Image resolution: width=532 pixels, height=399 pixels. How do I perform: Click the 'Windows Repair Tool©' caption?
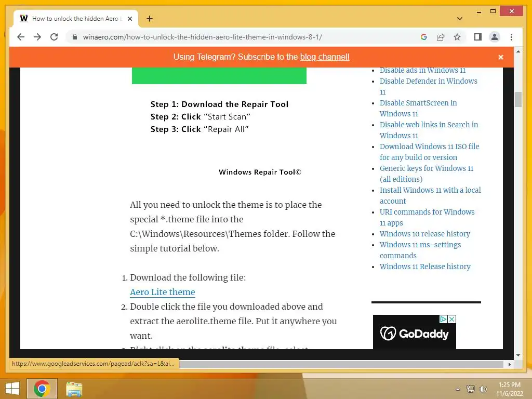[260, 172]
